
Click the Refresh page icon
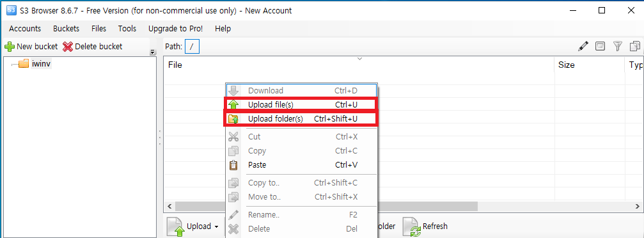click(x=412, y=227)
